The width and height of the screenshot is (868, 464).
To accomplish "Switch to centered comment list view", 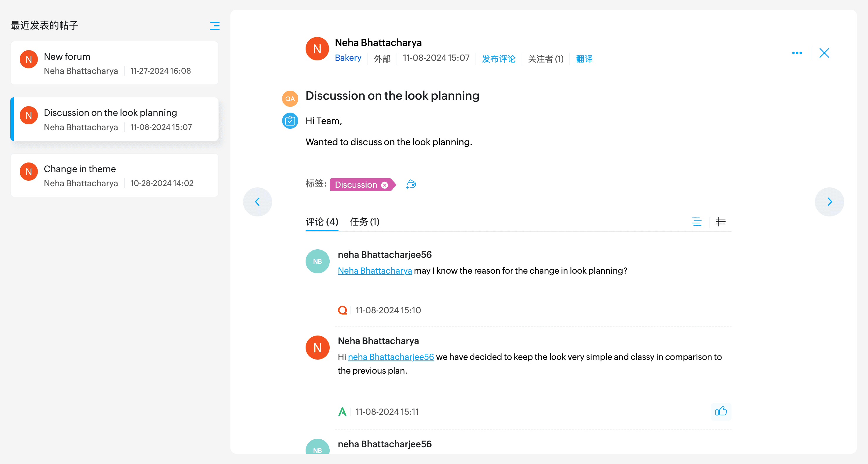I will 697,221.
